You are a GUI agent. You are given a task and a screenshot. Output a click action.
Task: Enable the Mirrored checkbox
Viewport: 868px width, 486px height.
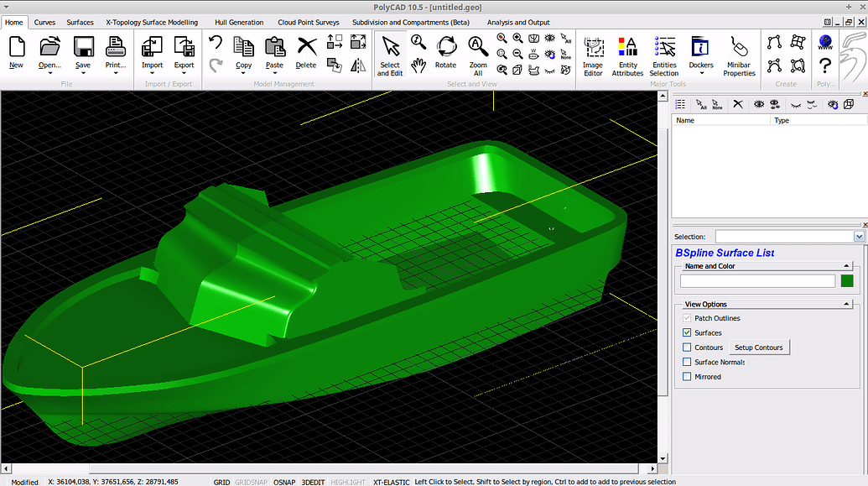coord(687,377)
